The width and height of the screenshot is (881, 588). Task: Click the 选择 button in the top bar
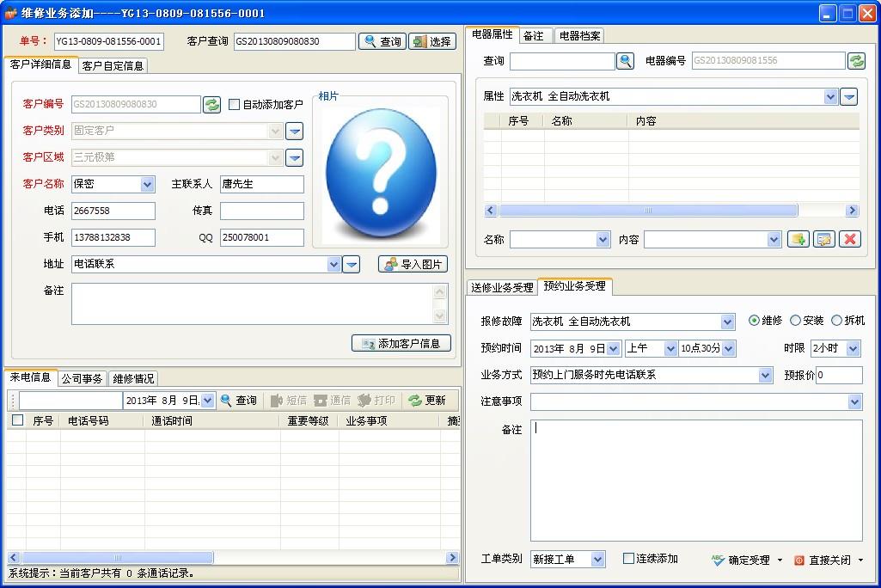[x=432, y=41]
